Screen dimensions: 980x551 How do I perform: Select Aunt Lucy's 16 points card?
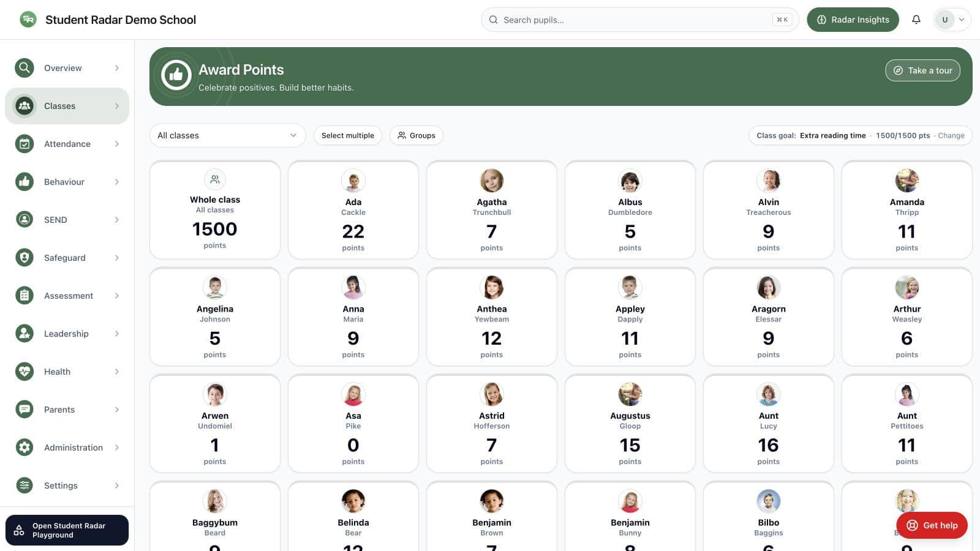tap(769, 424)
